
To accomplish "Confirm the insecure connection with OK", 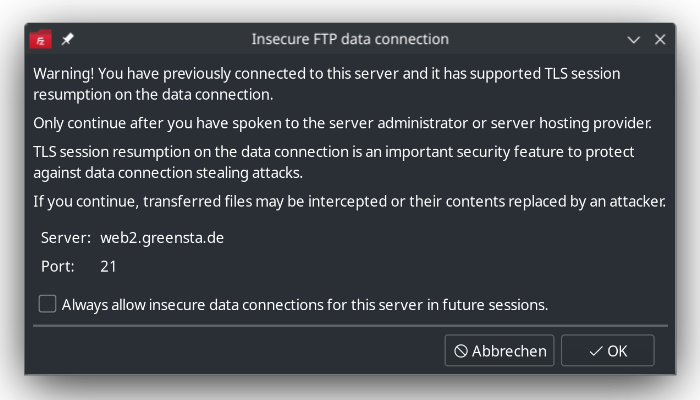I will [608, 350].
